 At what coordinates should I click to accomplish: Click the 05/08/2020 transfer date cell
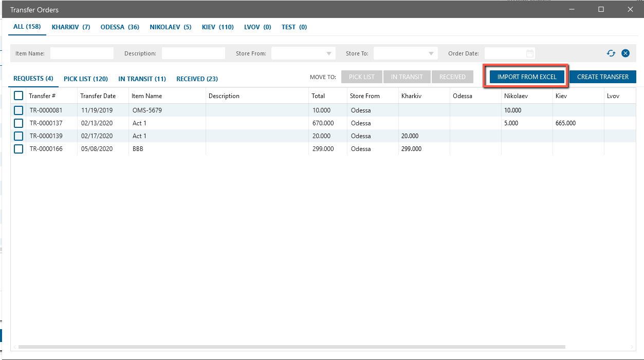pyautogui.click(x=103, y=149)
